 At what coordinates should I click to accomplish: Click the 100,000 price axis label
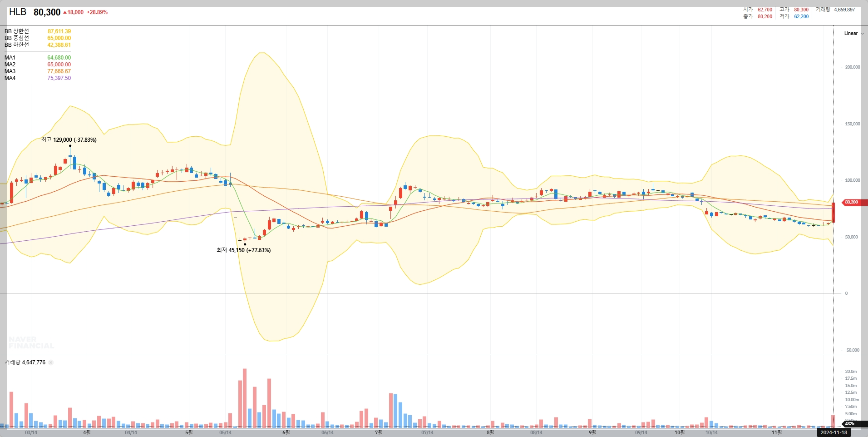pos(853,180)
